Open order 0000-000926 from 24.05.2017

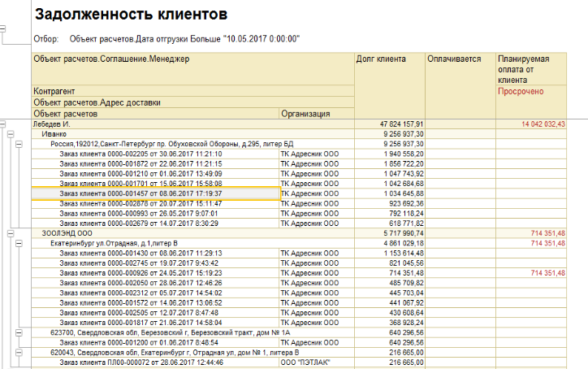pos(154,272)
